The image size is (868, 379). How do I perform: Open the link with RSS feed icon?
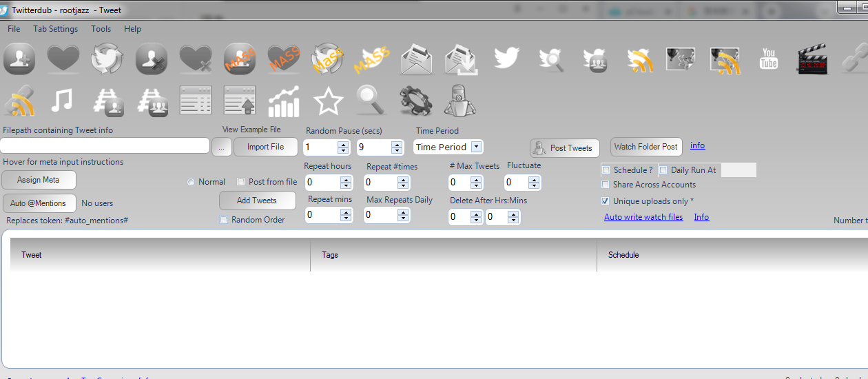19,101
